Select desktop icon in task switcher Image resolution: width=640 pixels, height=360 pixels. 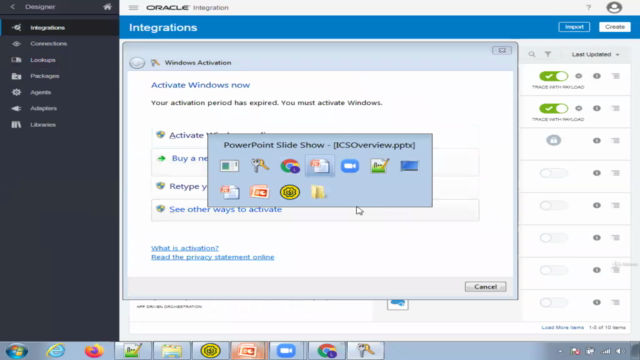click(409, 166)
